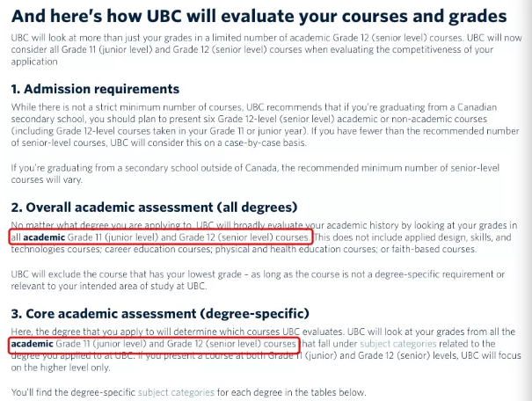
Task: Click the red-boxed text in section 2
Action: point(167,237)
